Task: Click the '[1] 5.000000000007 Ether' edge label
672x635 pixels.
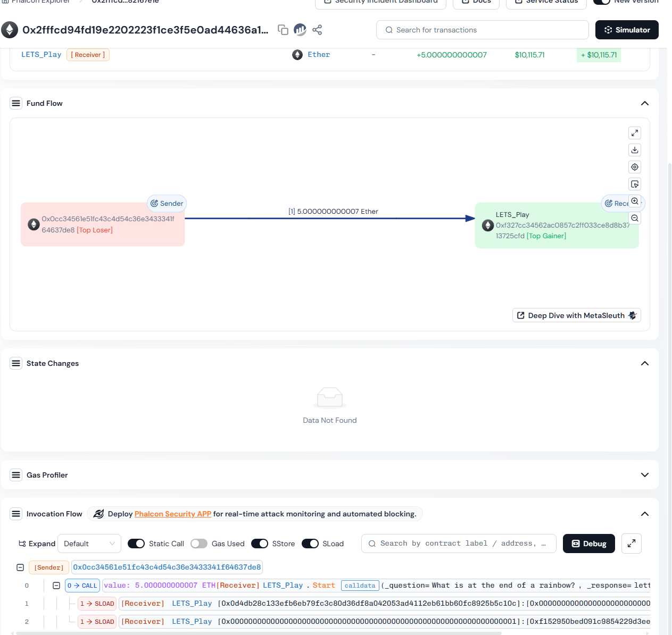Action: point(333,211)
